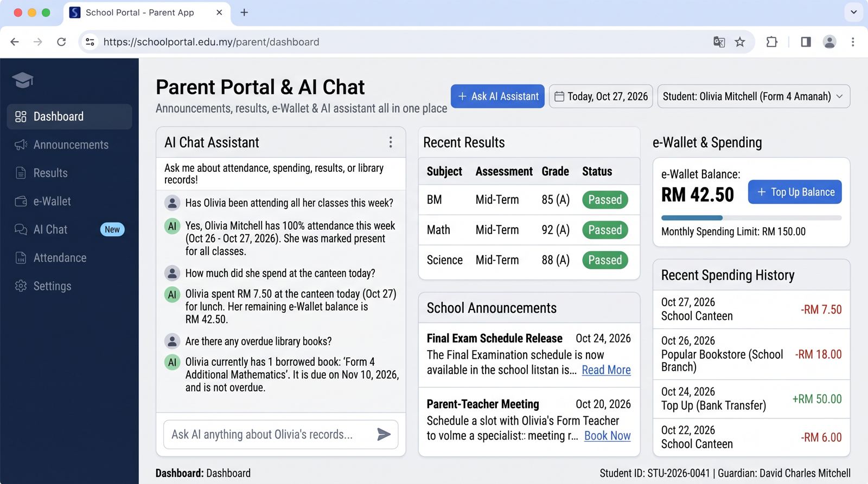Click Book Now for Parent-Teacher Meeting

click(x=607, y=436)
